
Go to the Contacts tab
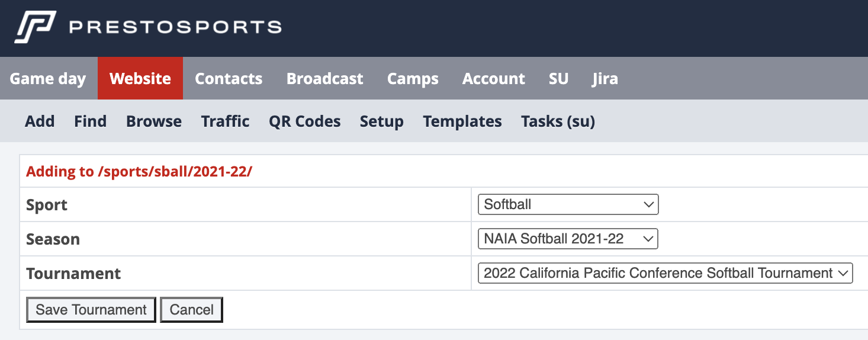click(229, 78)
